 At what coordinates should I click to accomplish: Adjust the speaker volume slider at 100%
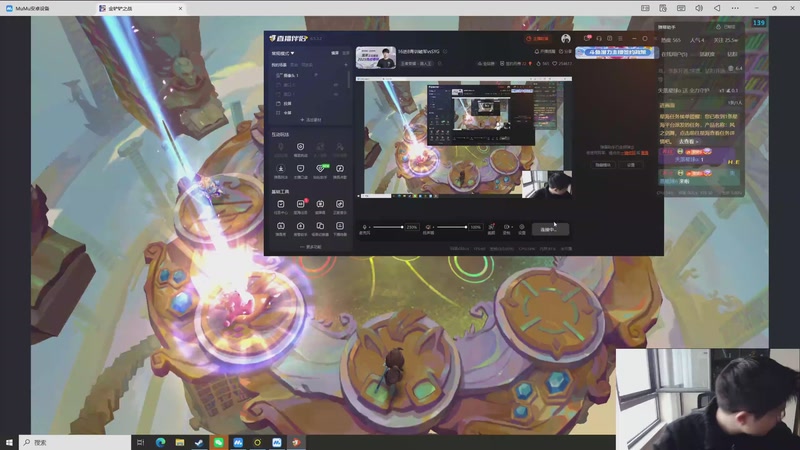coord(452,227)
